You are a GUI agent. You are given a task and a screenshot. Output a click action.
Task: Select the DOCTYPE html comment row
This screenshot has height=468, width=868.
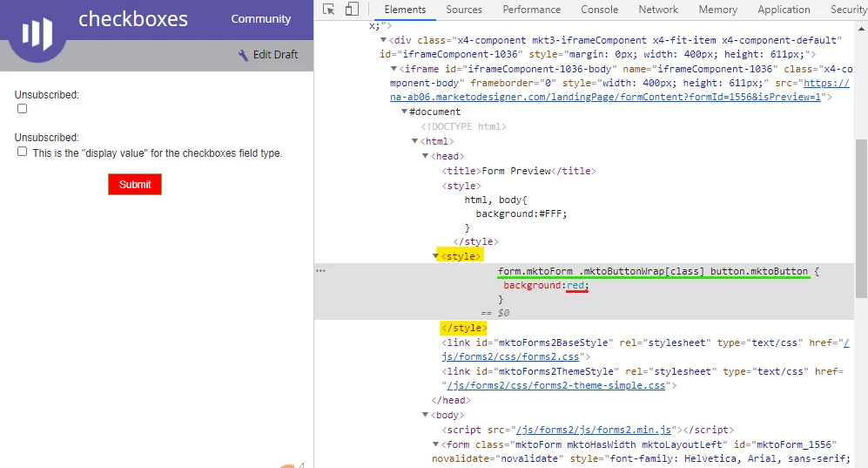463,126
